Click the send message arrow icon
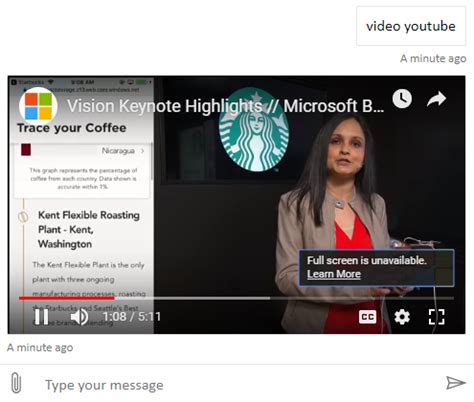This screenshot has width=474, height=402. click(456, 383)
